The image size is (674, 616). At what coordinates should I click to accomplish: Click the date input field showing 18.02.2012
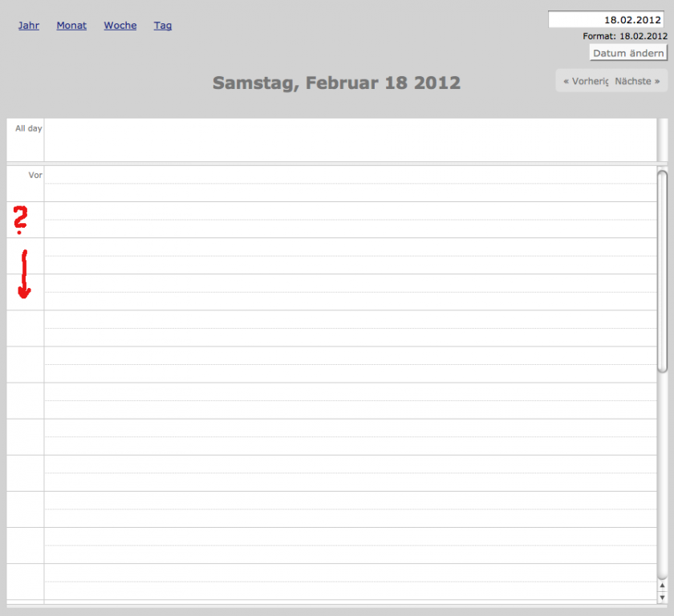[x=607, y=19]
